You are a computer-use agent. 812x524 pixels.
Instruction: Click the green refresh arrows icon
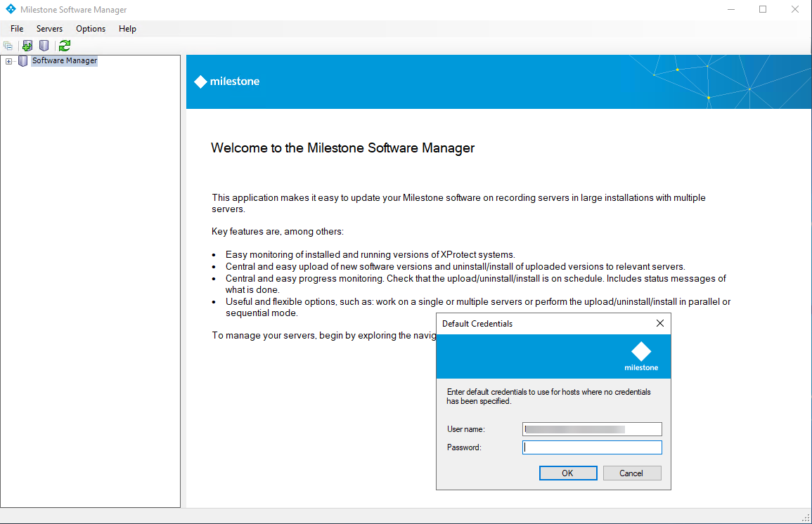point(65,46)
